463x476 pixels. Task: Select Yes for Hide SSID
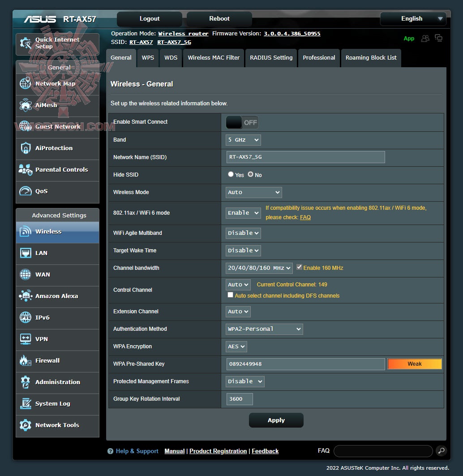click(x=231, y=174)
